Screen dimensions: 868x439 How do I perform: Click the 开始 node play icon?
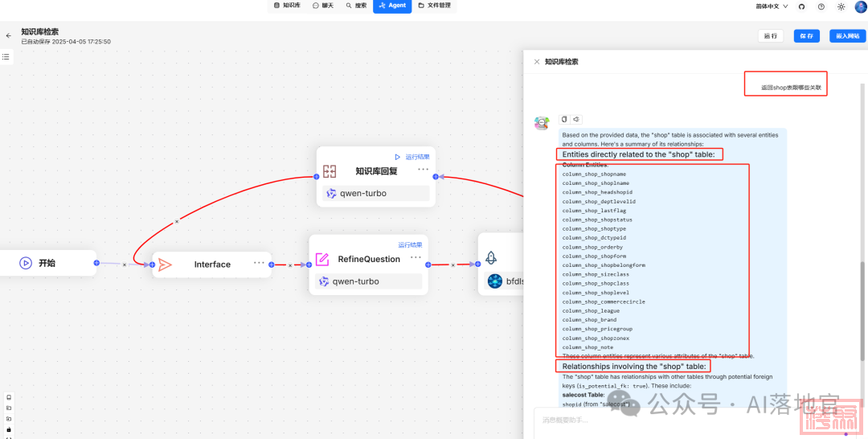(x=25, y=263)
